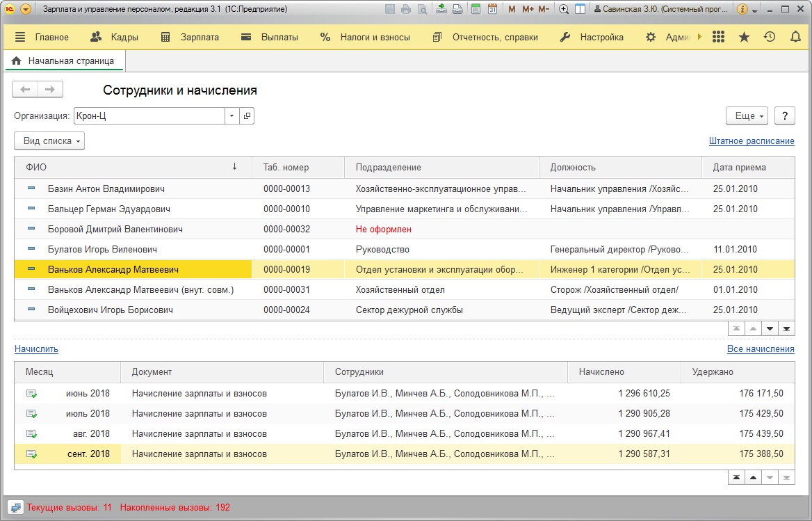
Task: Open the Выплаты menu section
Action: [269, 38]
